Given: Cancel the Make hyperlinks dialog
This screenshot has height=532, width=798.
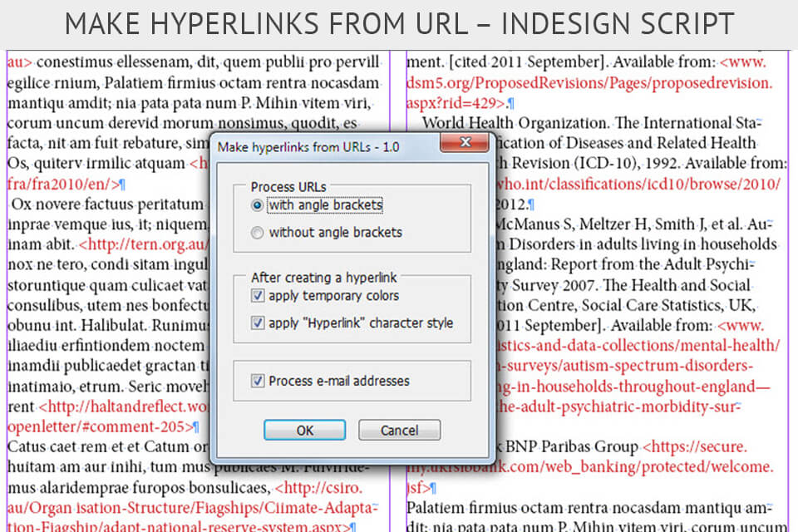Looking at the screenshot, I should coord(399,430).
